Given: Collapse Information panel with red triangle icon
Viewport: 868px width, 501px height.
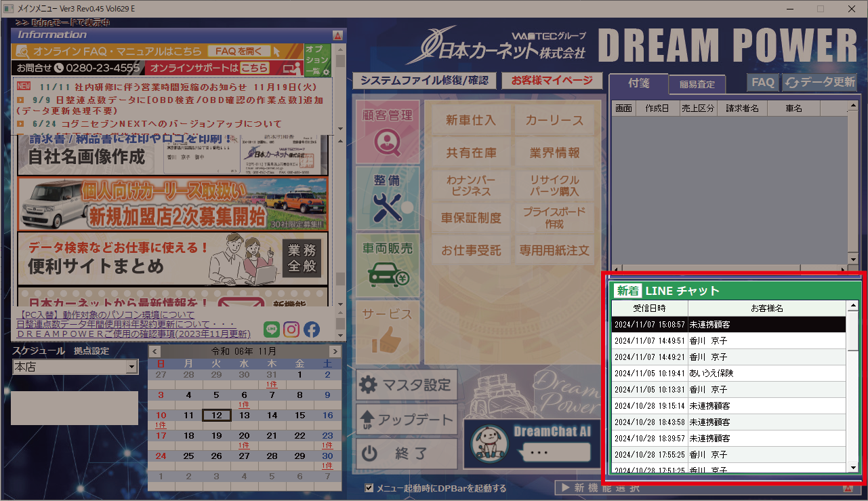Looking at the screenshot, I should [337, 35].
